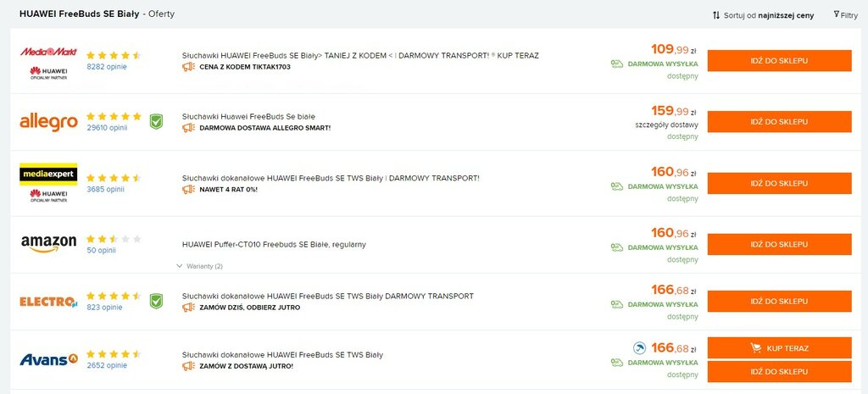Open sort by lowest price dropdown
This screenshot has width=868, height=394.
pos(763,15)
